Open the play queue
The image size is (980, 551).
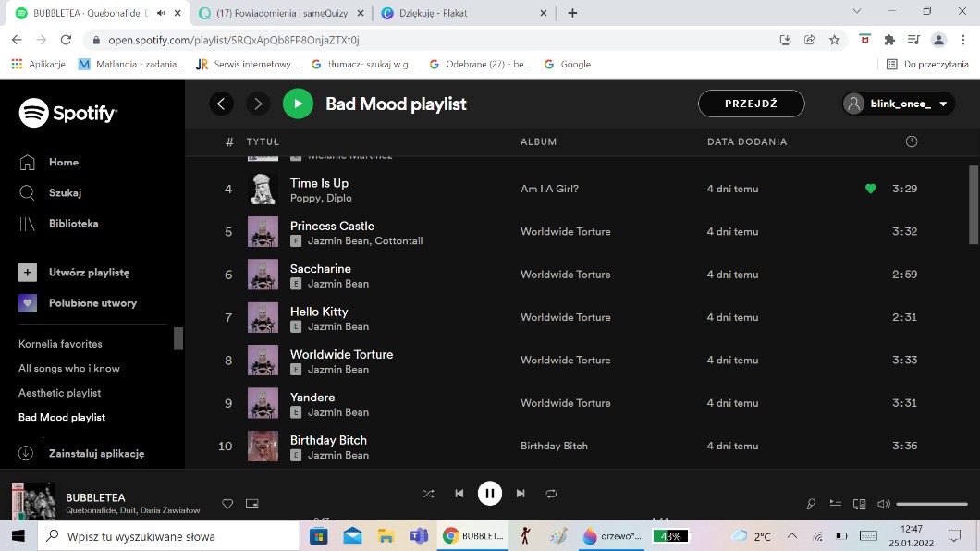coord(835,504)
